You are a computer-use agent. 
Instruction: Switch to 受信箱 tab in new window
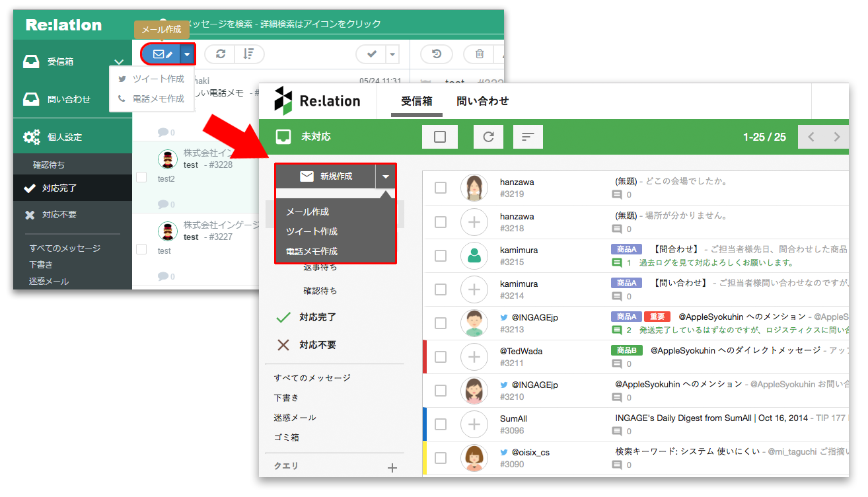pos(417,101)
